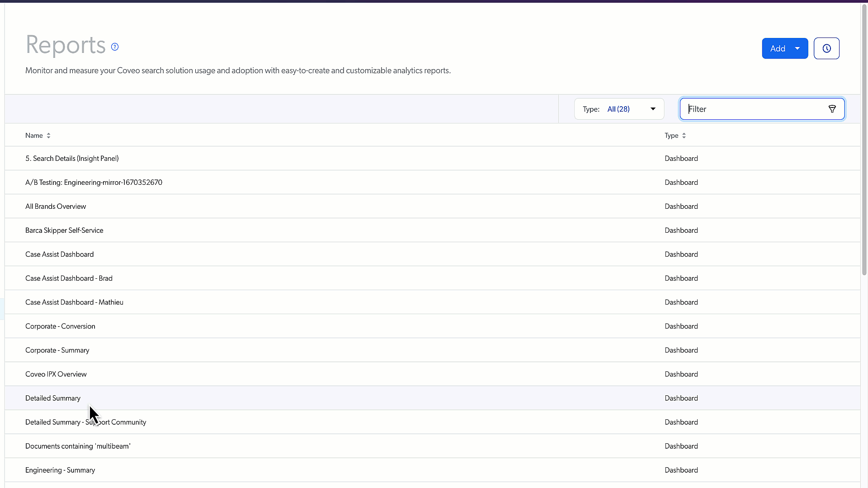Select 'Barca Skipper Self-Service' report

(64, 230)
